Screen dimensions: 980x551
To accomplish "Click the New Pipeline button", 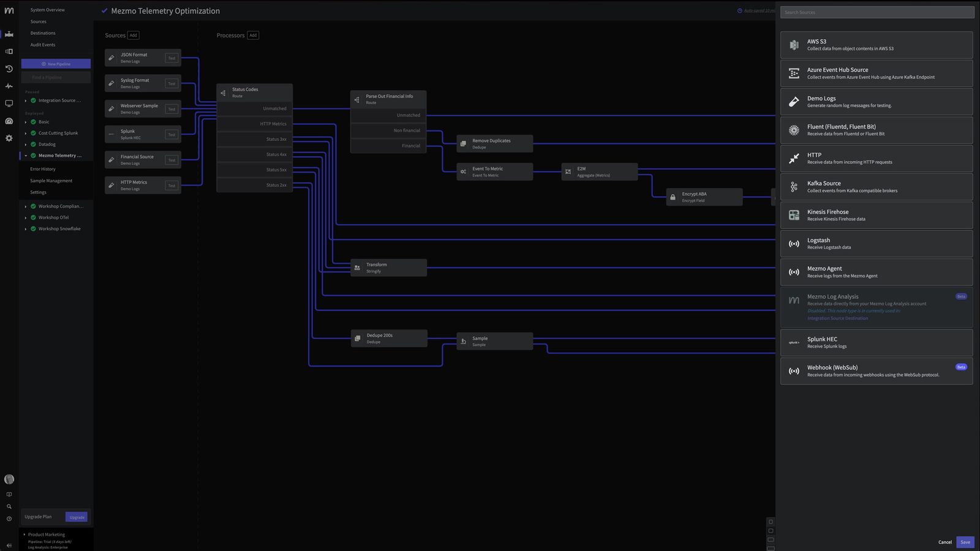I will pyautogui.click(x=55, y=64).
